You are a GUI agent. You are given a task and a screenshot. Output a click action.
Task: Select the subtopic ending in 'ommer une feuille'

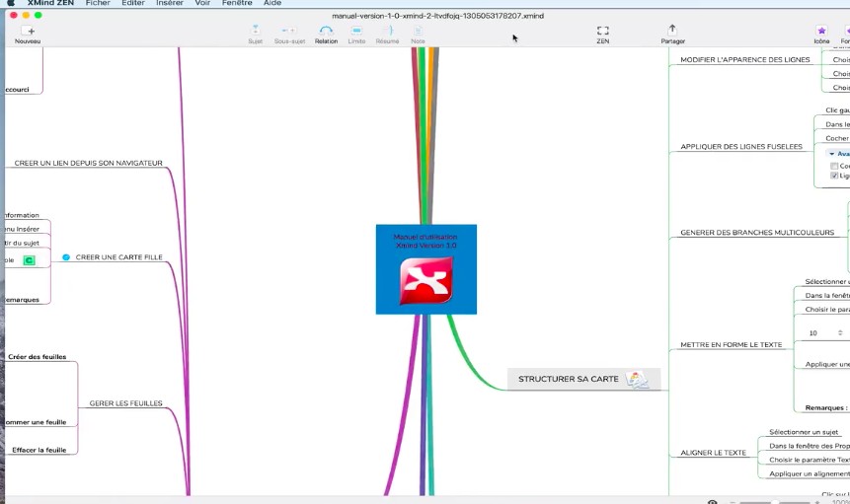36,422
